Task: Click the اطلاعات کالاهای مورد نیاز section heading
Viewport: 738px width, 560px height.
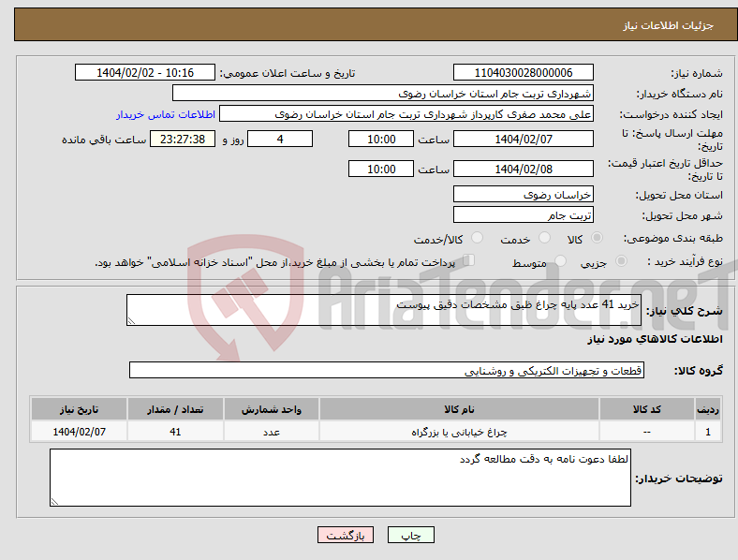Action: [x=655, y=339]
